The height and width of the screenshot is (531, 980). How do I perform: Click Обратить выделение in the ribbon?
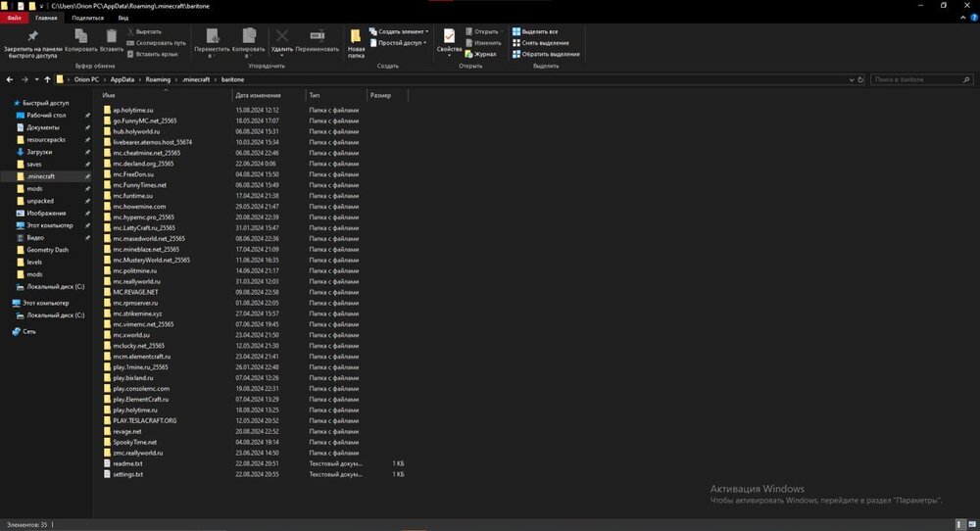tap(546, 54)
